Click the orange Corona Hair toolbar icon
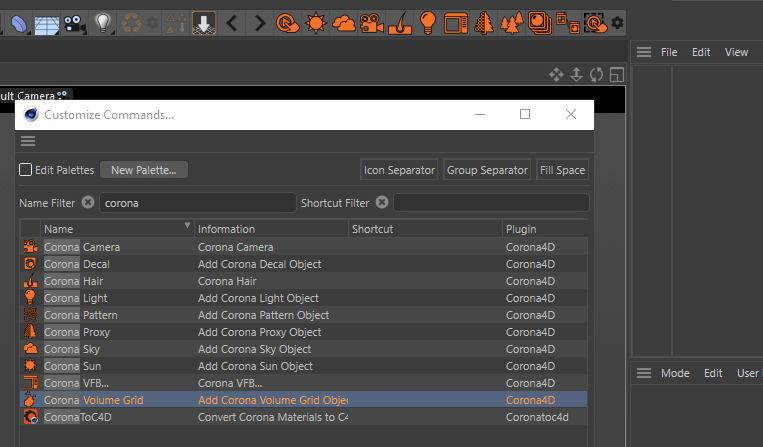This screenshot has height=447, width=763. coord(400,23)
